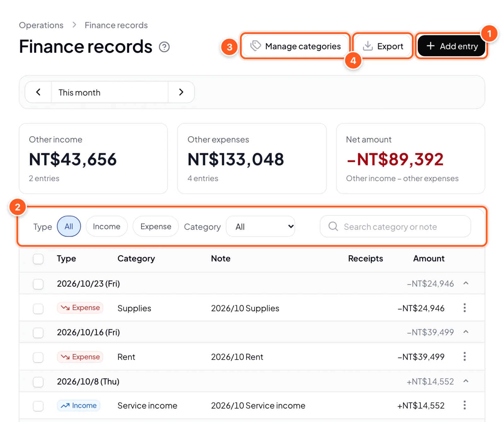The height and width of the screenshot is (422, 504).
Task: Focus the Search category or note field
Action: point(395,226)
